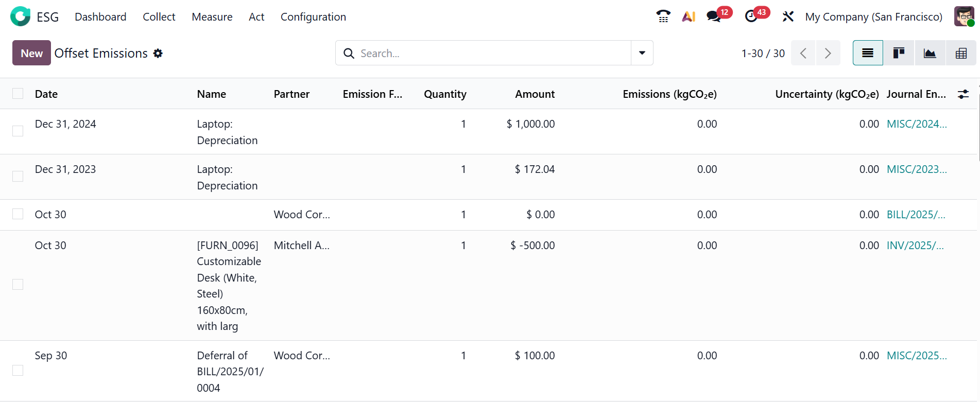
Task: Switch to pivot table view
Action: coord(961,53)
